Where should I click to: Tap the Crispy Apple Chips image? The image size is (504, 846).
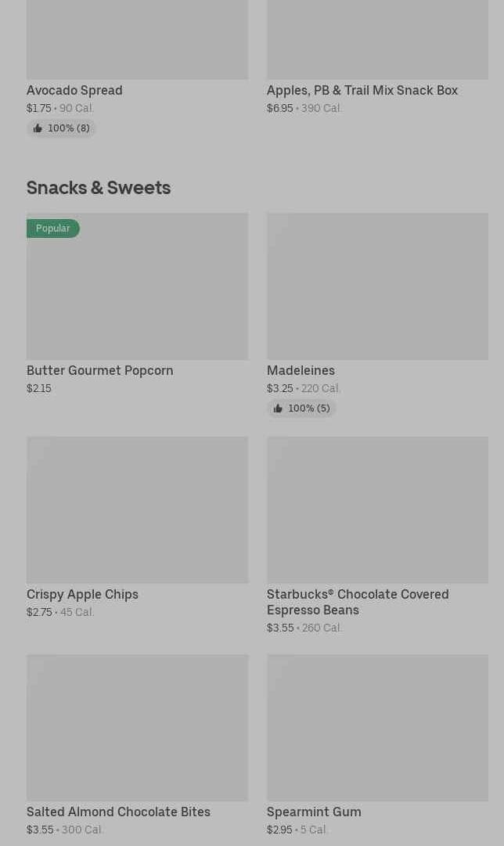tap(137, 509)
